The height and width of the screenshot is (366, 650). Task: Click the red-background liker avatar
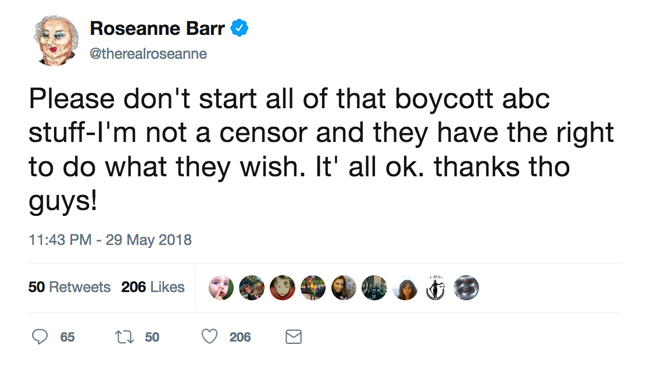click(282, 287)
